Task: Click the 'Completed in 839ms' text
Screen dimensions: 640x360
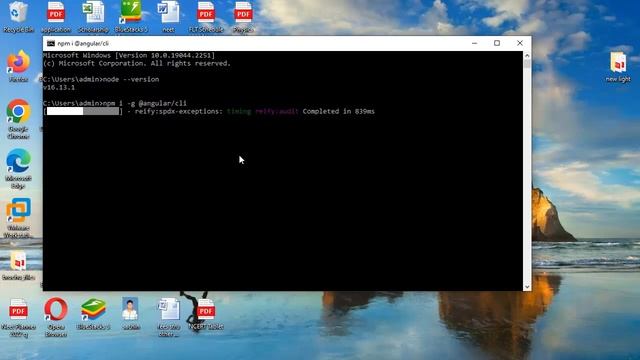Action: coord(338,111)
